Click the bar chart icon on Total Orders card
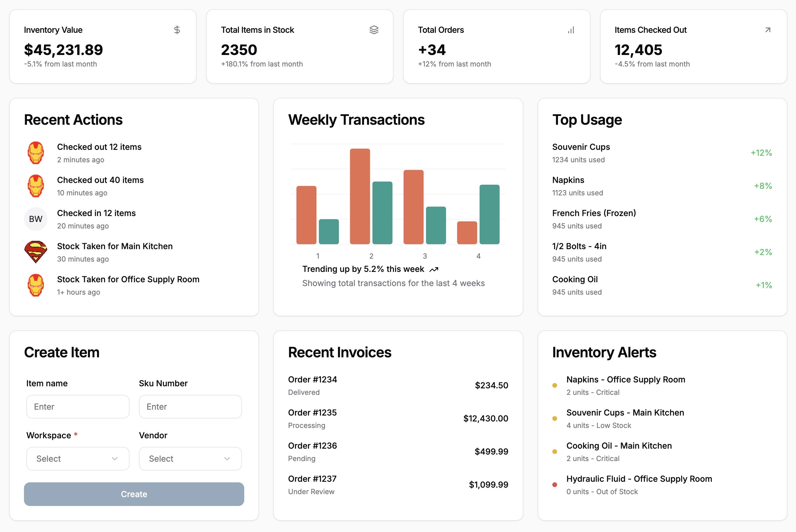 click(571, 30)
